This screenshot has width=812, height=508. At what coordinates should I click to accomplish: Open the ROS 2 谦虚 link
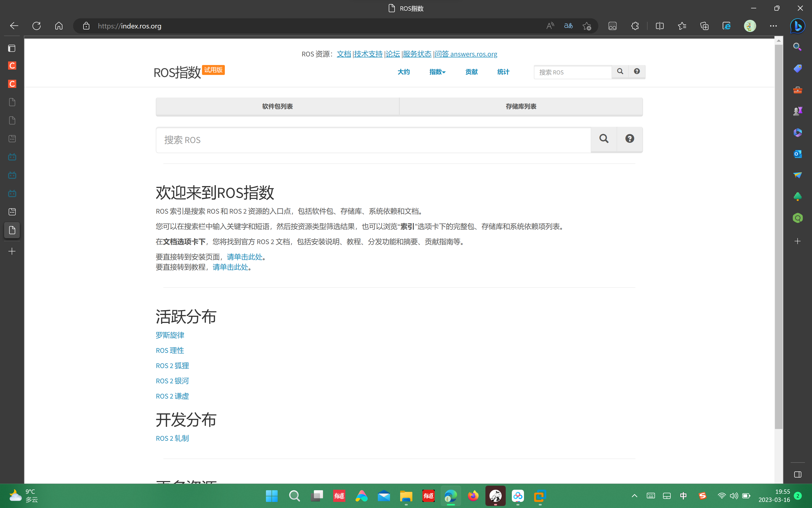point(173,396)
